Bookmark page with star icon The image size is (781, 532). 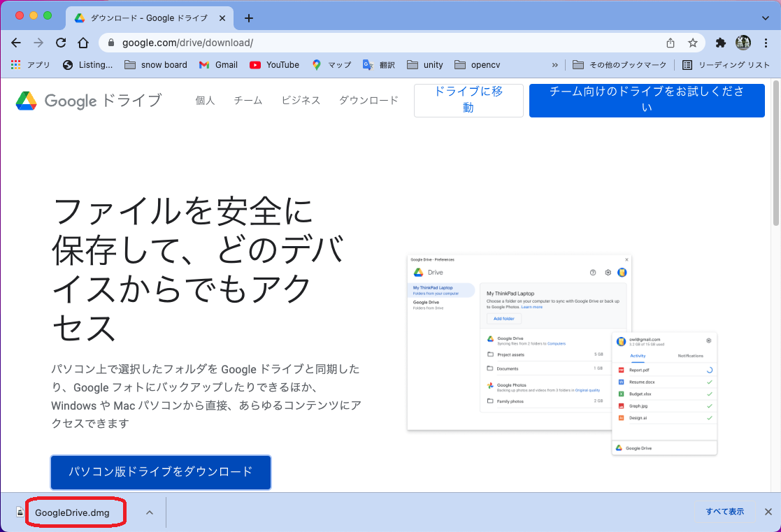coord(693,43)
